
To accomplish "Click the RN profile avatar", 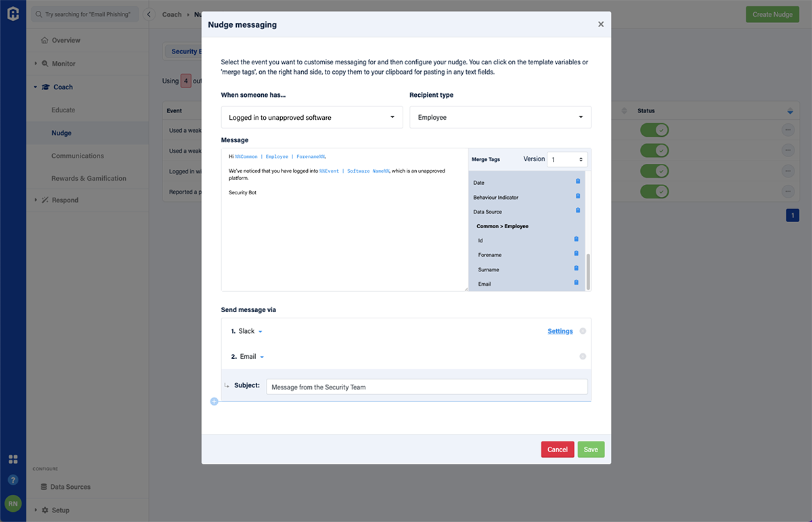I will click(x=12, y=503).
